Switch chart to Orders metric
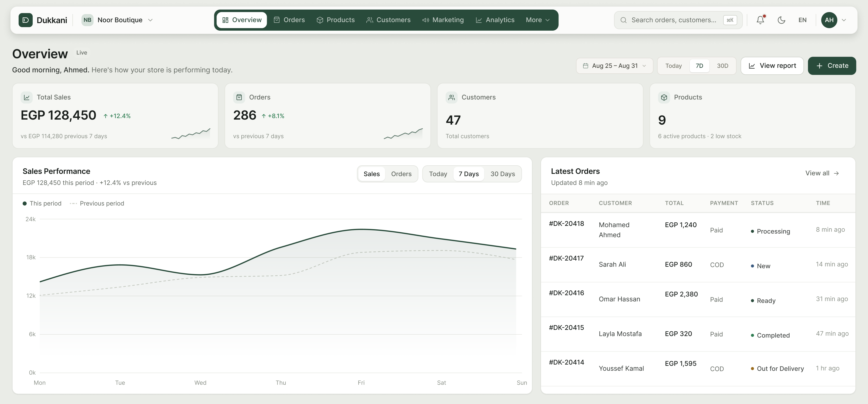This screenshot has width=868, height=404. pyautogui.click(x=401, y=174)
